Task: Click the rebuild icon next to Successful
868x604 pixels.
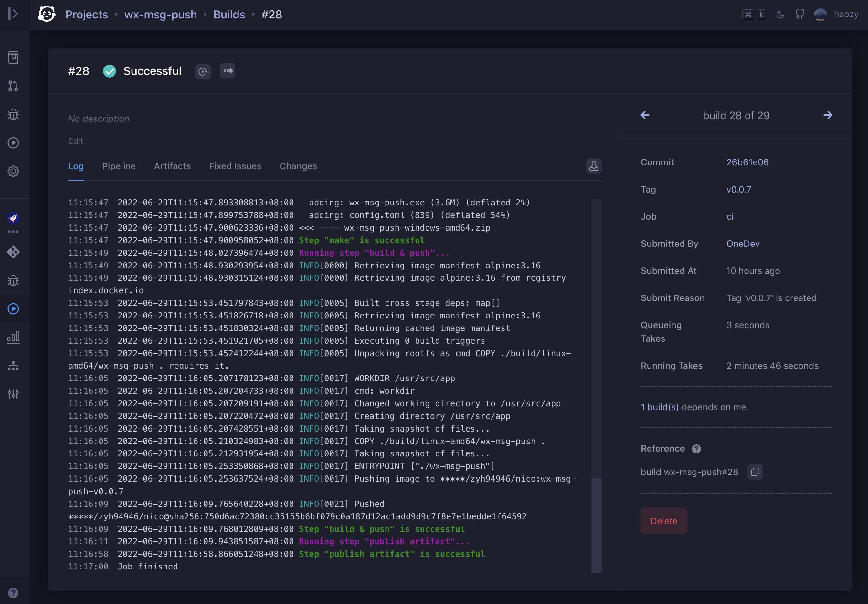Action: point(203,71)
